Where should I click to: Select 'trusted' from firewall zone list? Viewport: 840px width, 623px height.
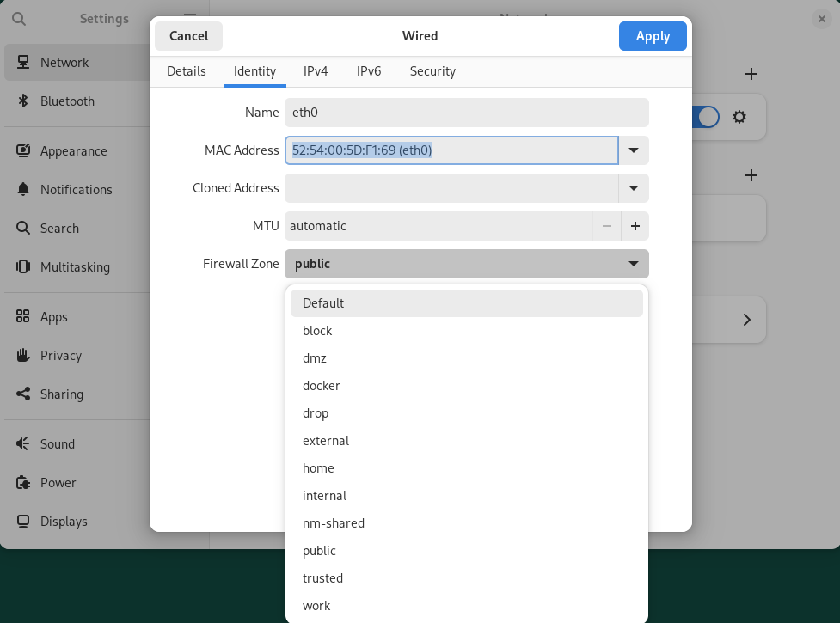click(x=322, y=578)
